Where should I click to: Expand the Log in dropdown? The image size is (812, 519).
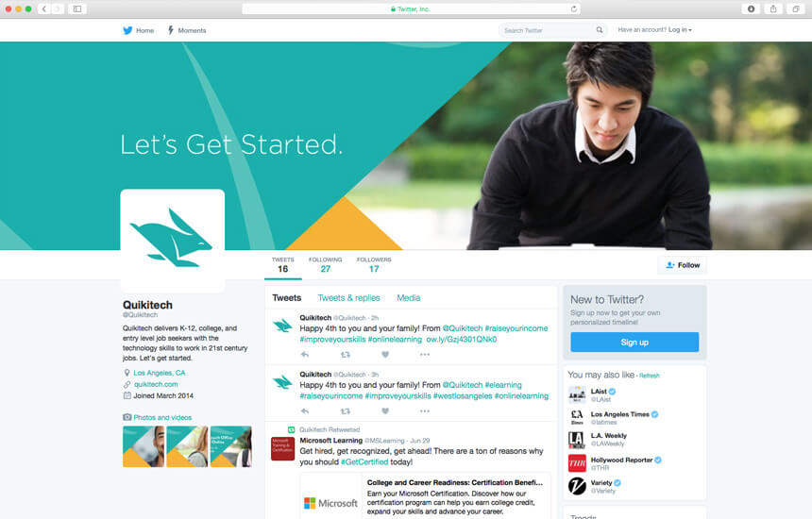pyautogui.click(x=680, y=30)
